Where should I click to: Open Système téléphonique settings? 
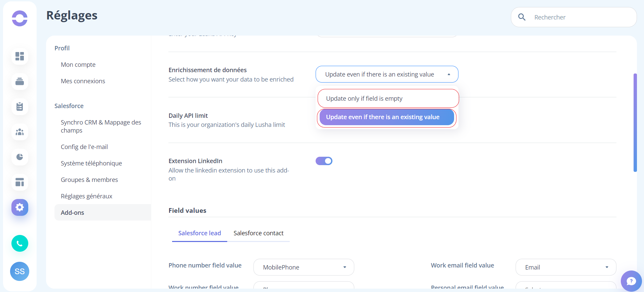point(91,163)
